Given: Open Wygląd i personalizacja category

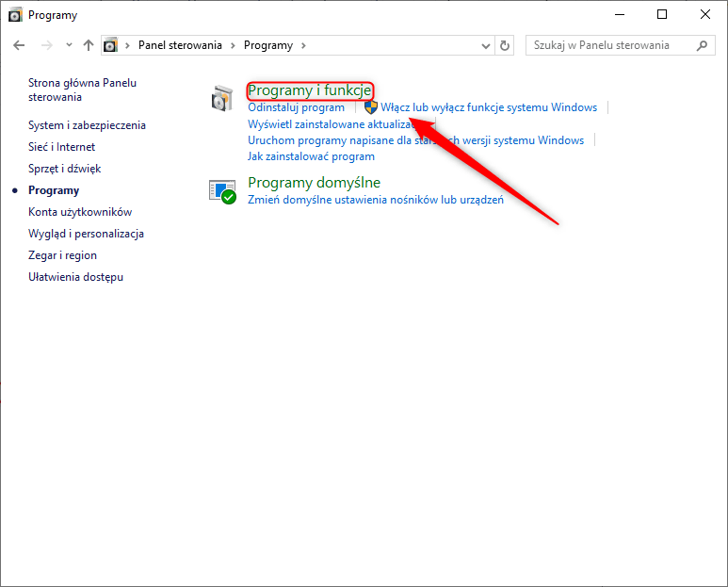Looking at the screenshot, I should pyautogui.click(x=86, y=234).
